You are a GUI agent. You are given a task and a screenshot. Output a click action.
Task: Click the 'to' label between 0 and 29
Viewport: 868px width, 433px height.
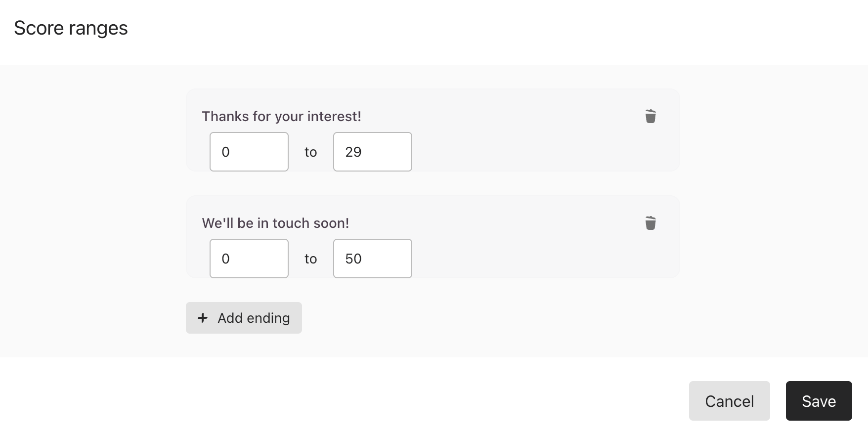[x=310, y=152]
